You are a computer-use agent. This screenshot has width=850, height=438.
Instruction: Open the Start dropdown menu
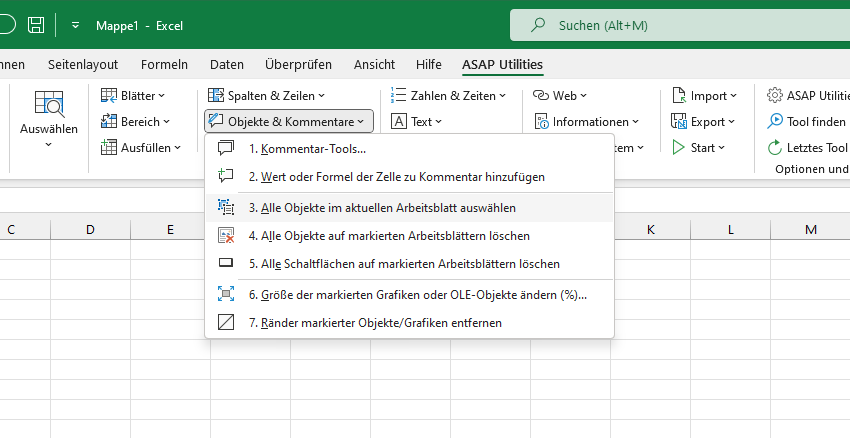[x=698, y=147]
